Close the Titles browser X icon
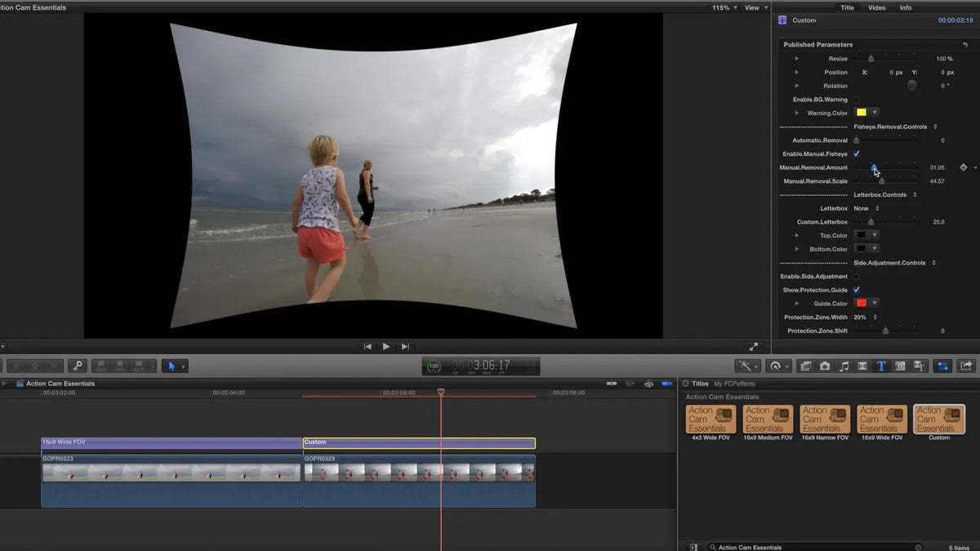The image size is (980, 551). click(x=685, y=384)
